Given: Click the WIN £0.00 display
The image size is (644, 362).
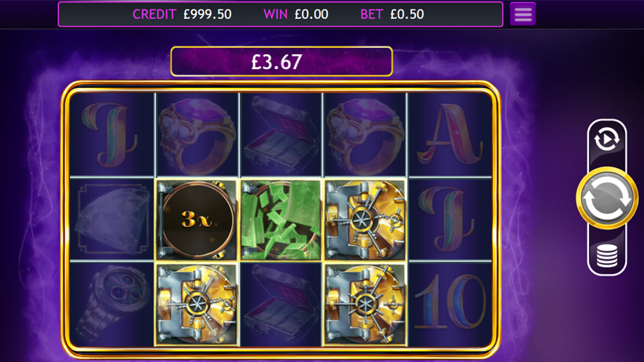Looking at the screenshot, I should coord(296,14).
